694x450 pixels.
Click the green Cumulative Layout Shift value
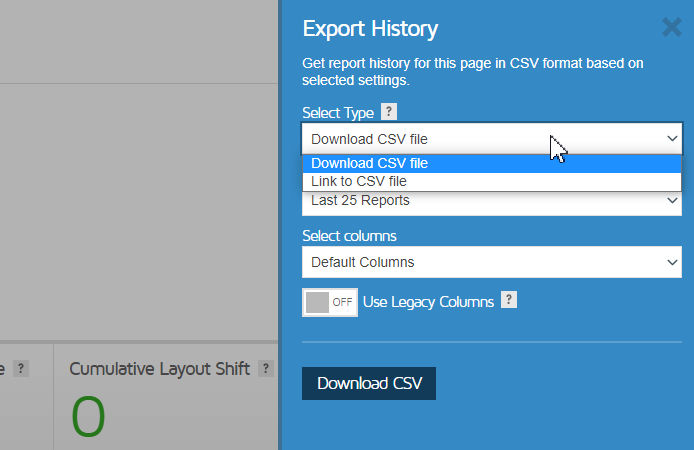pyautogui.click(x=88, y=416)
